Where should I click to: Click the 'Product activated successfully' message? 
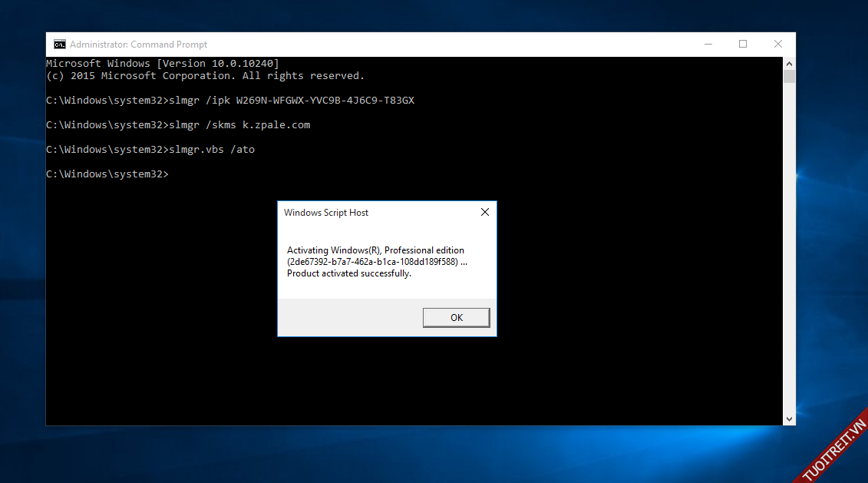click(349, 273)
